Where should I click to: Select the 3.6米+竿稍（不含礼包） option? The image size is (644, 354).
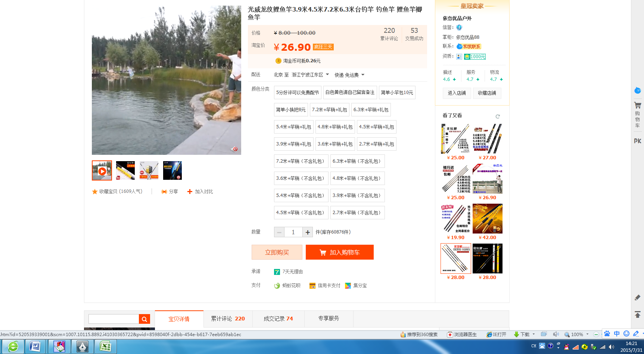(x=301, y=178)
